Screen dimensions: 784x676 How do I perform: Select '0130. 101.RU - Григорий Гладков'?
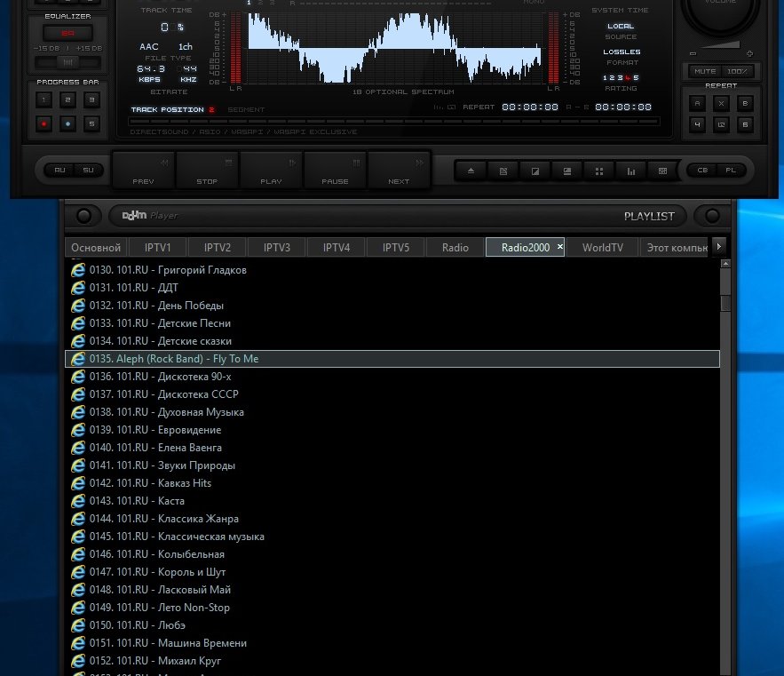[392, 270]
